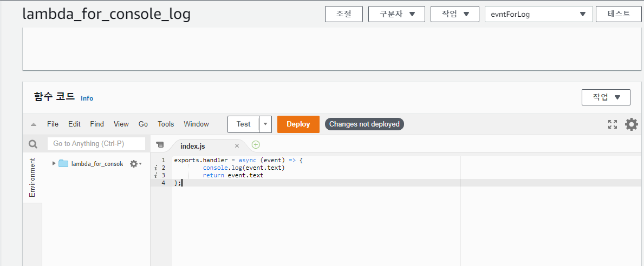The image size is (644, 266).
Task: Click the Go to Anything search field
Action: 96,143
